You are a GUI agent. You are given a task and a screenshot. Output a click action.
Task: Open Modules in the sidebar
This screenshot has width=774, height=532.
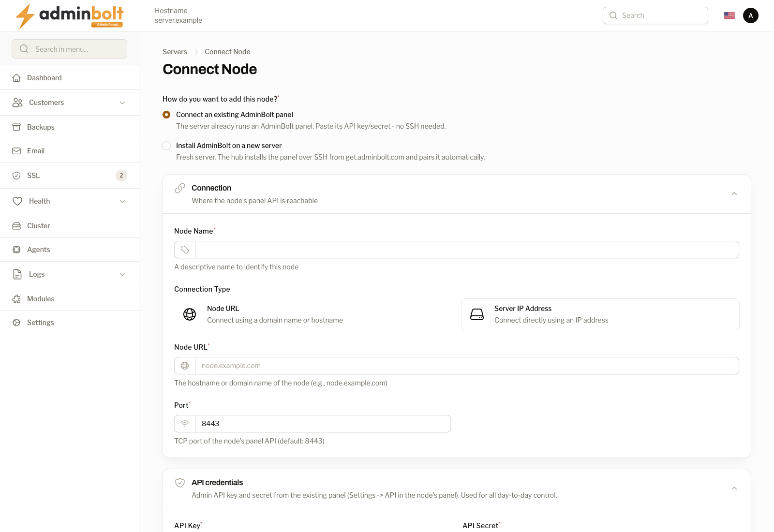tap(70, 299)
